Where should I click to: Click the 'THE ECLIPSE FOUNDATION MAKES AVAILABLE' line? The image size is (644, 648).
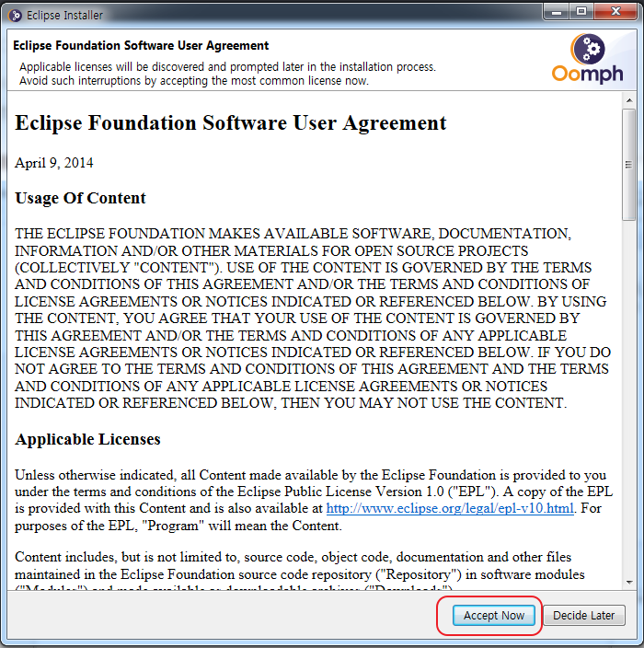(x=293, y=234)
